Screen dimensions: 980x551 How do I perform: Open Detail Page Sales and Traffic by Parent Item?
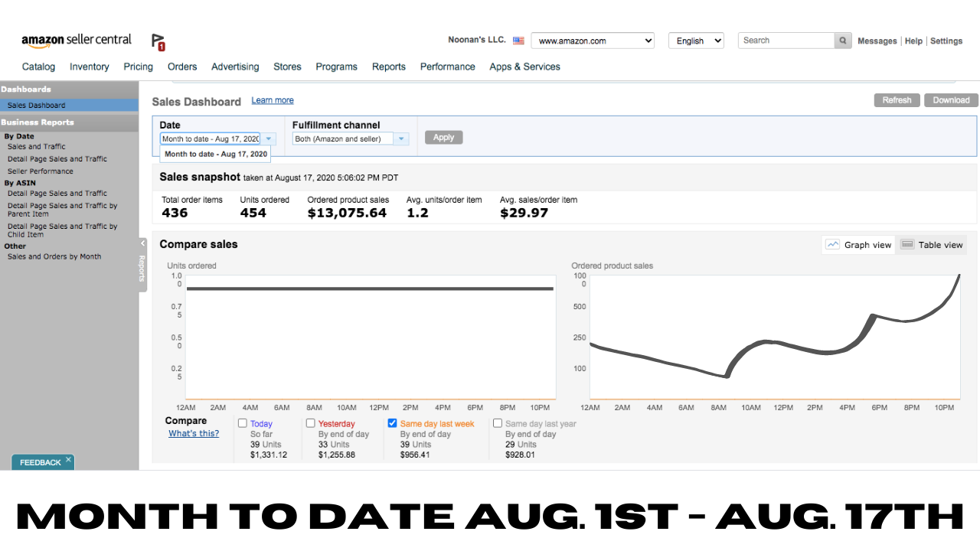(63, 210)
